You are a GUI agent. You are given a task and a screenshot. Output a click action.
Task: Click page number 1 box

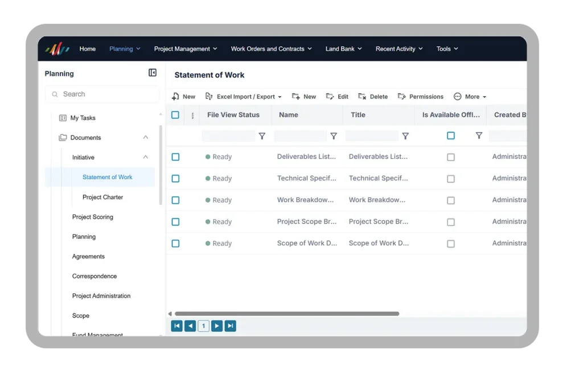[203, 326]
